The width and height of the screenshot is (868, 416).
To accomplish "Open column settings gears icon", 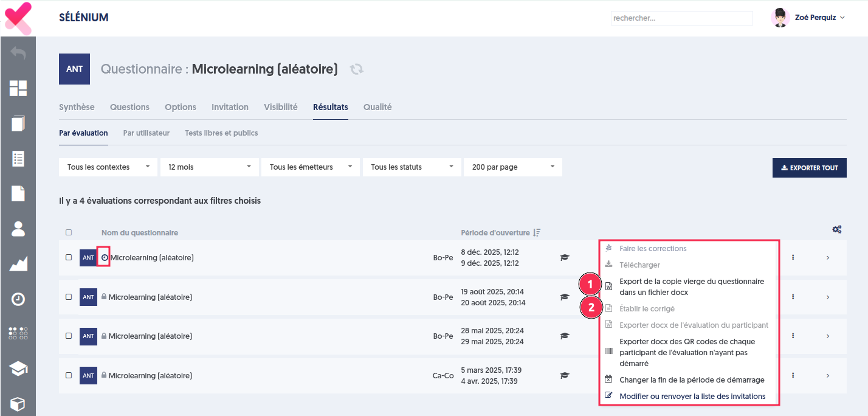I will tap(836, 229).
